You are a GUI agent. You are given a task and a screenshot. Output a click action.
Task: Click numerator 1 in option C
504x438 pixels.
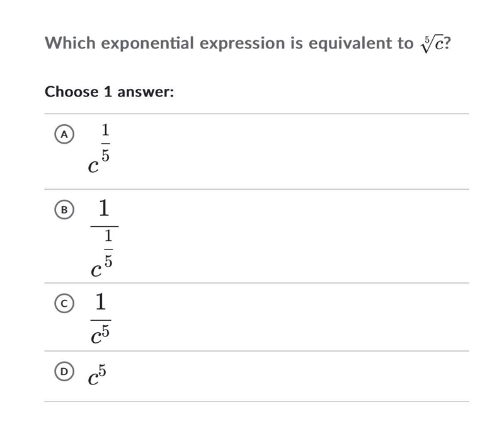[x=101, y=301]
